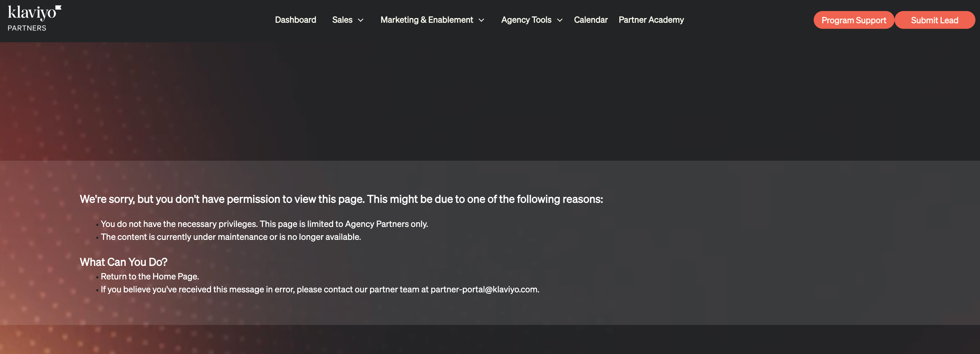Click the 'What Can You Do?' heading
The width and height of the screenshot is (980, 354).
[123, 262]
